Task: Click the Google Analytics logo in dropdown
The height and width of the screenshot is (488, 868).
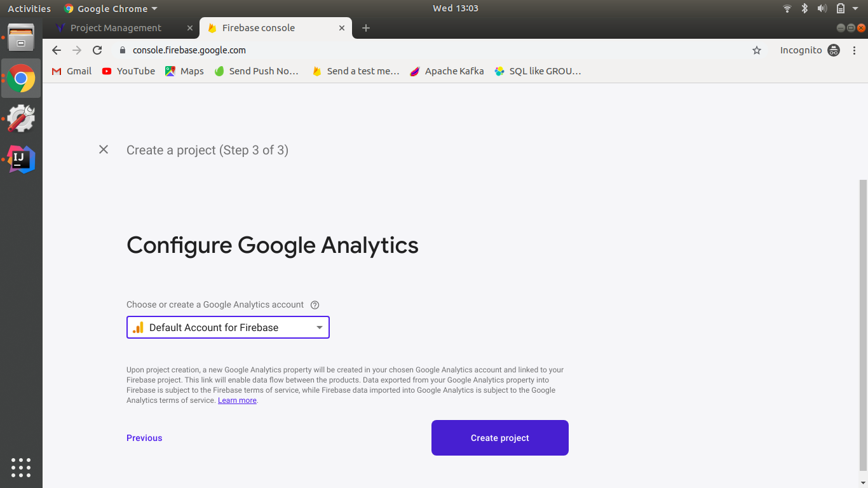Action: [139, 327]
